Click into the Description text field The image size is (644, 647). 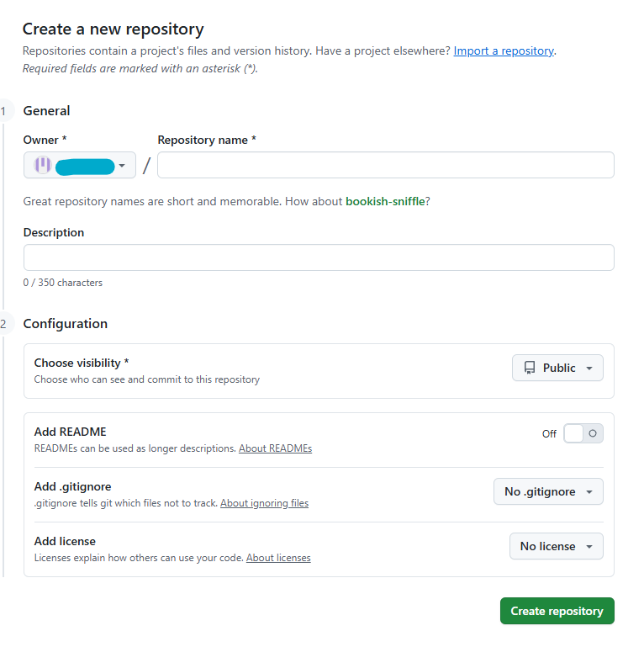point(319,257)
